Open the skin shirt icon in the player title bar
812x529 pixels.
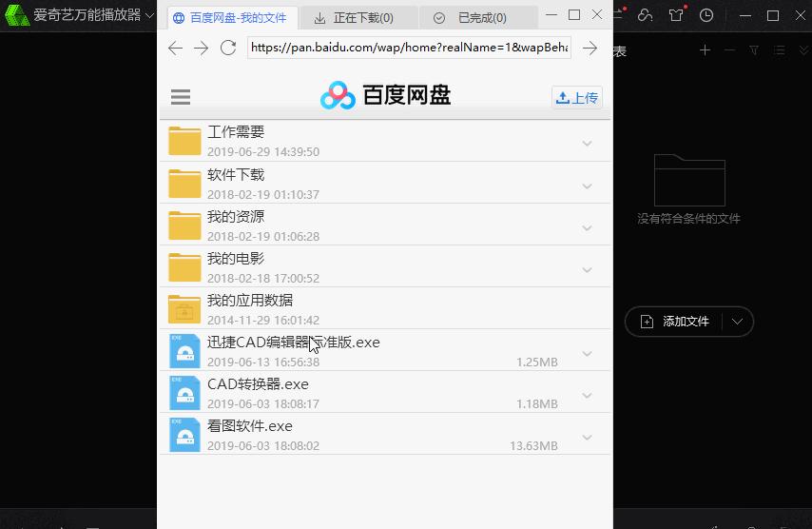[676, 15]
